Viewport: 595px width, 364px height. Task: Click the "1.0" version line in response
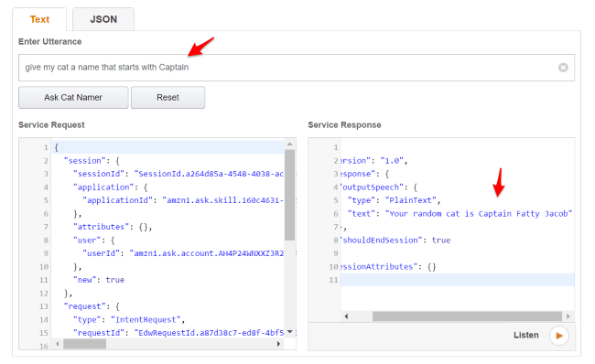[373, 161]
